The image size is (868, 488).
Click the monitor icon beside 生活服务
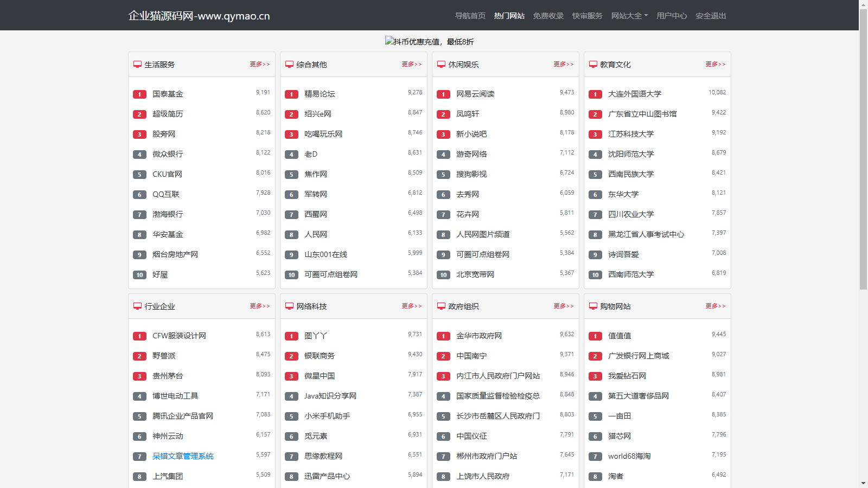click(137, 65)
